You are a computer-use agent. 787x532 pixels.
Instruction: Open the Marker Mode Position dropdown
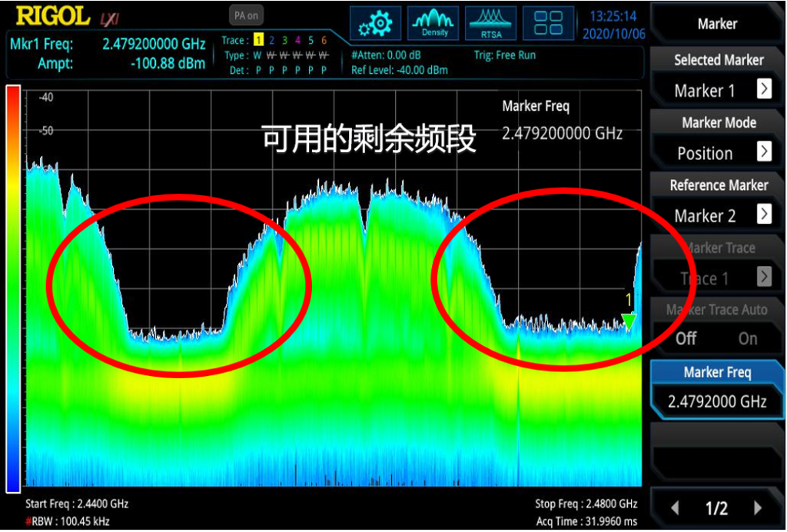[x=763, y=151]
